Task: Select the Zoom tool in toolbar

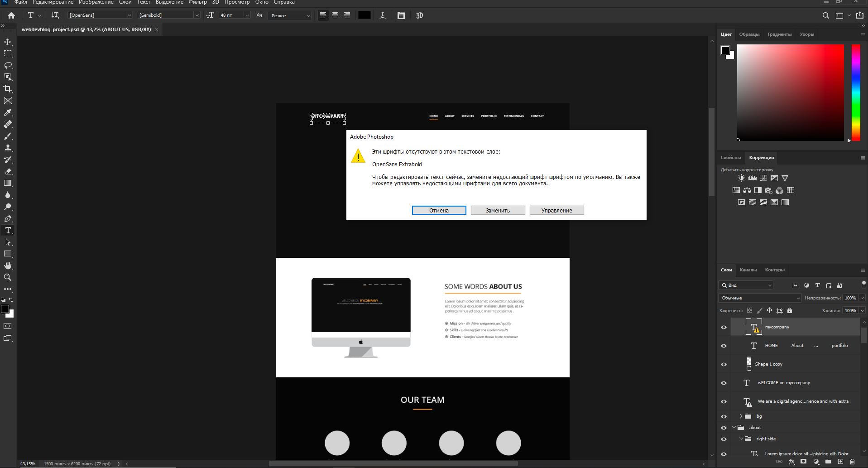Action: (8, 277)
